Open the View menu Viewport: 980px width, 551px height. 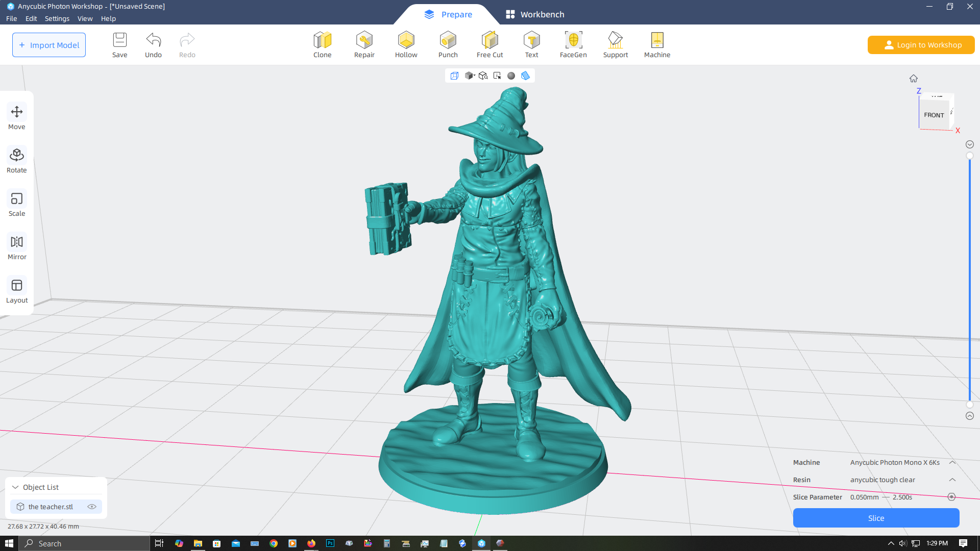point(85,18)
